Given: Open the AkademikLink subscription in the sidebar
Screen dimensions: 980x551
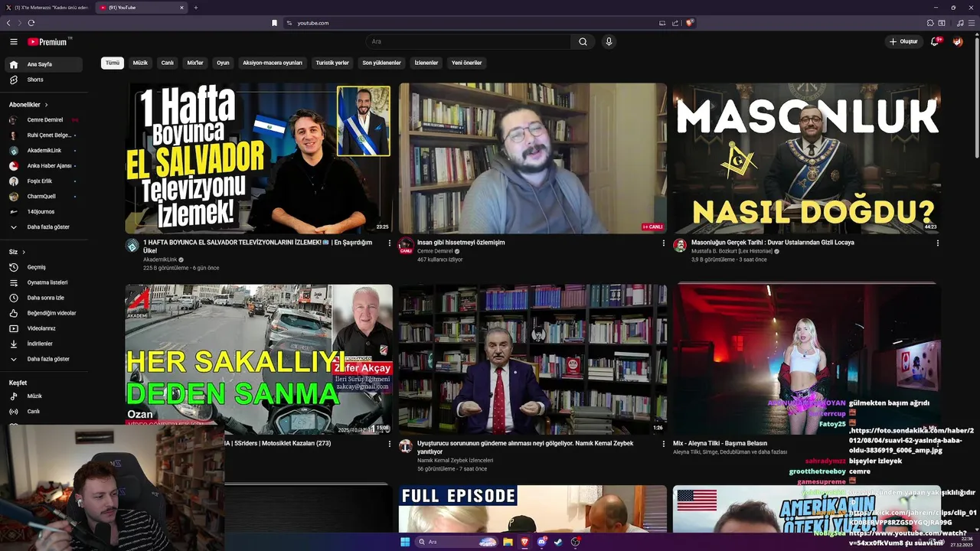Looking at the screenshot, I should (x=44, y=151).
